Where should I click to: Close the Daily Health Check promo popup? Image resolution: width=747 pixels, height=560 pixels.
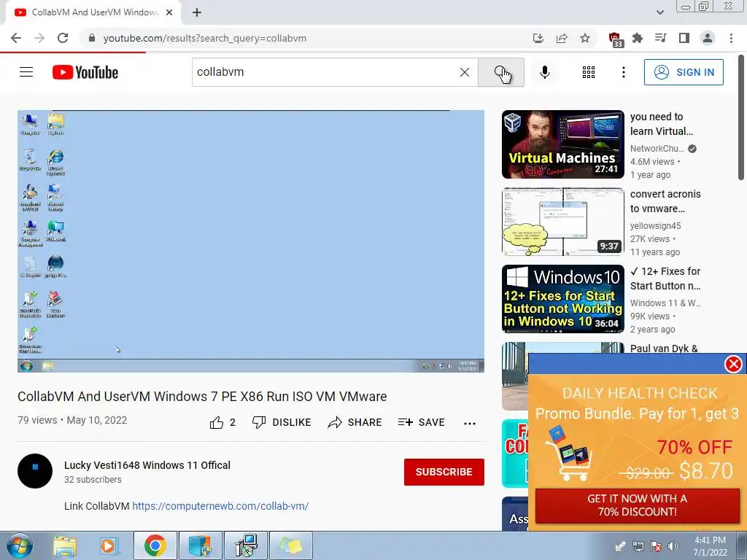[x=733, y=365]
